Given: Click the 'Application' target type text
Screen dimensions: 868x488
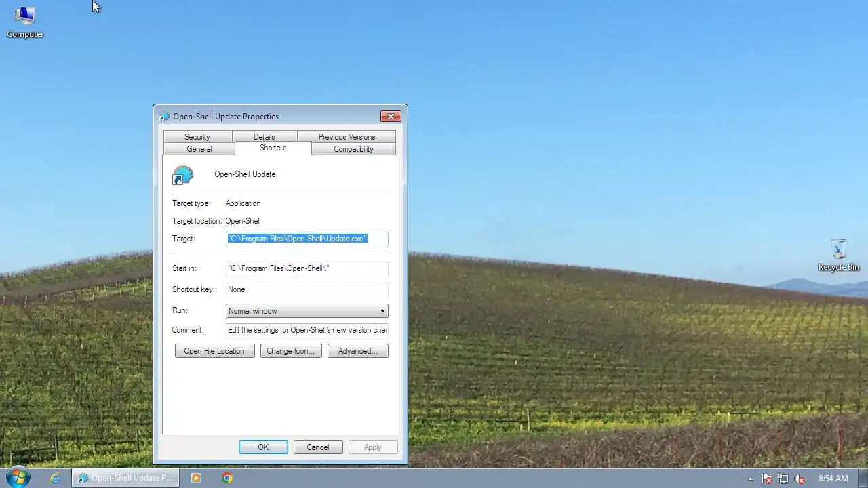Looking at the screenshot, I should [x=243, y=203].
